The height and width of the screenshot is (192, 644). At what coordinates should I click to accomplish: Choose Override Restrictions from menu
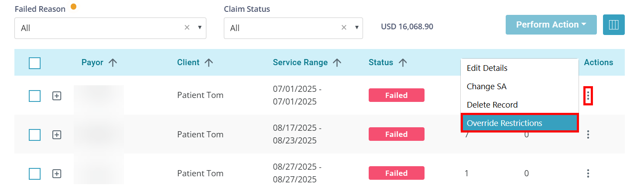[x=519, y=123]
